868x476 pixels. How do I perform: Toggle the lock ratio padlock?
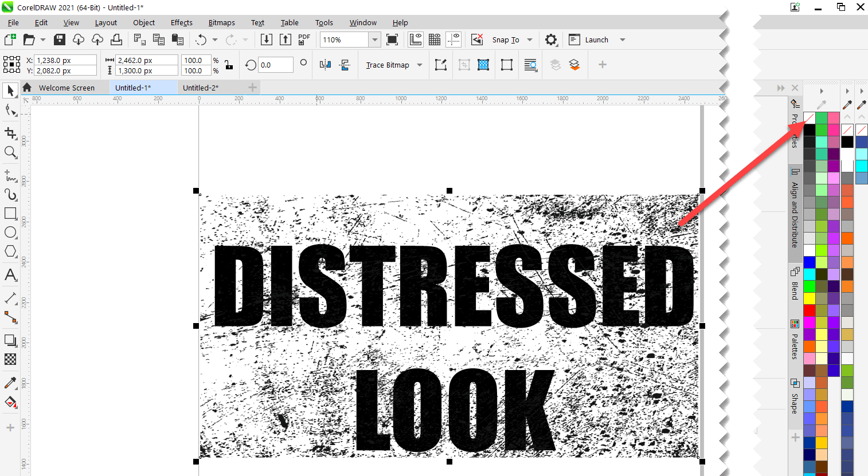(229, 65)
